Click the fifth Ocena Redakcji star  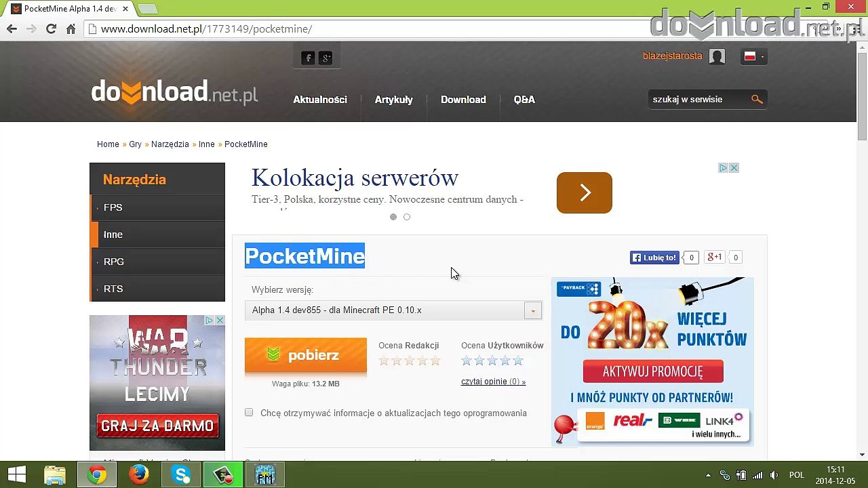click(x=435, y=361)
